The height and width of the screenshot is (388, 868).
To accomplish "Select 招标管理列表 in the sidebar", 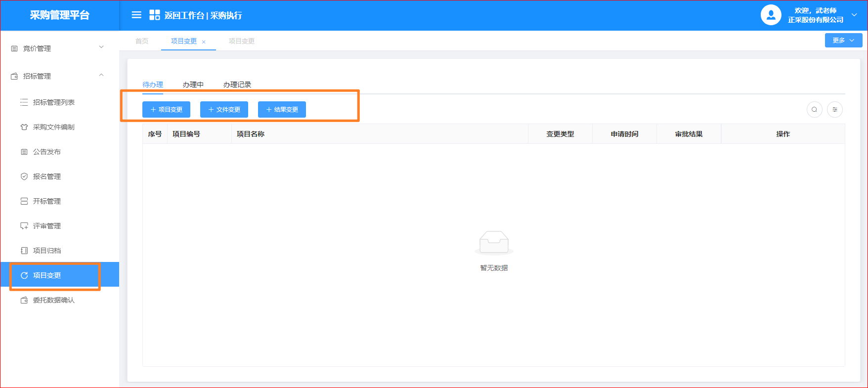I will (53, 102).
